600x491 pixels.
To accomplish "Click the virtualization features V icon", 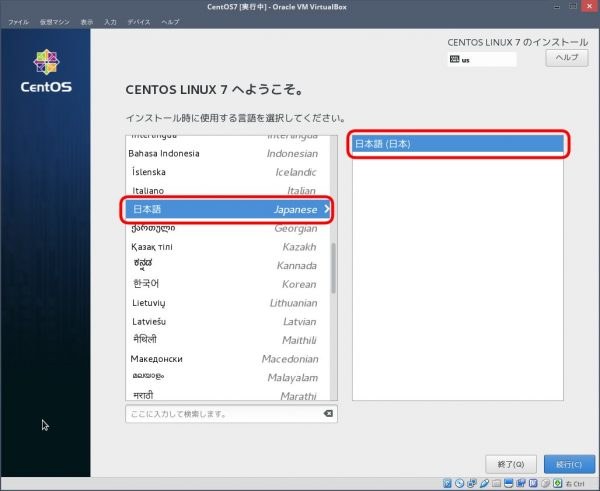I will 533,483.
